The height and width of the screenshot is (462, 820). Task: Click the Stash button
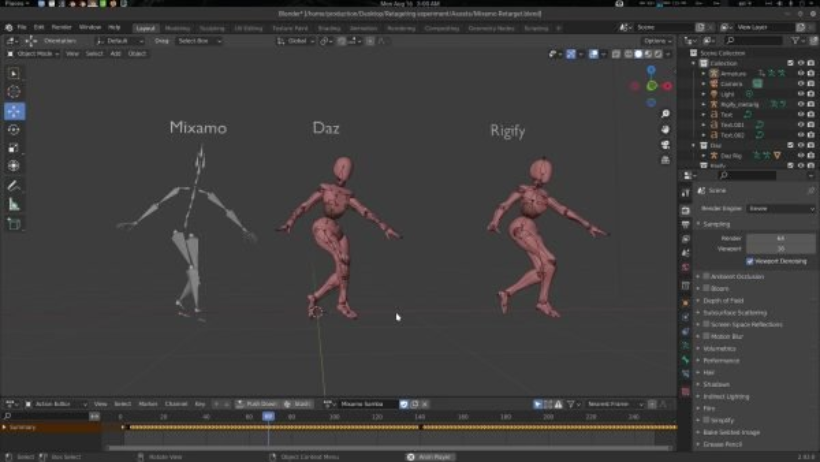click(297, 404)
